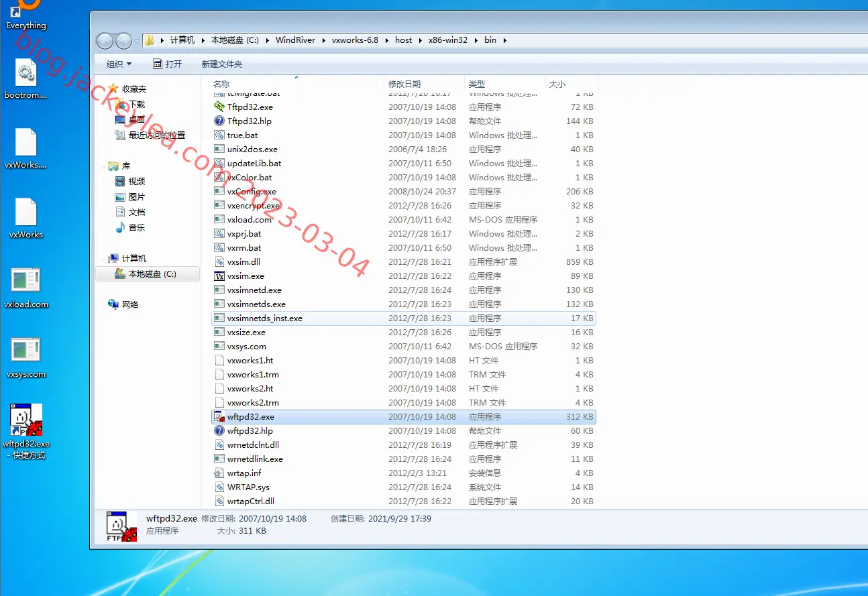Expand the arrow after WindRiver in address bar

tap(323, 40)
